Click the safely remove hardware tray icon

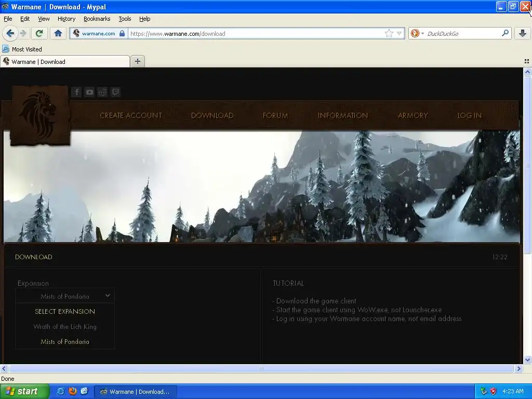[484, 392]
